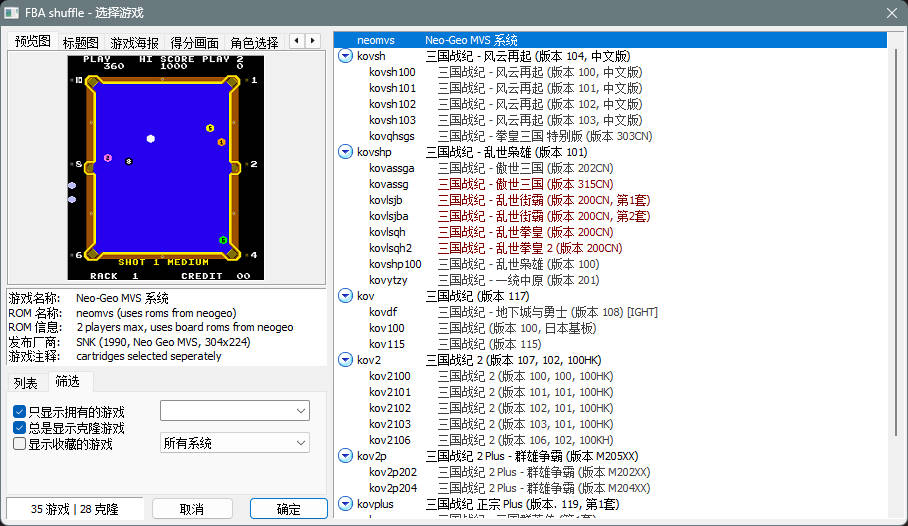Select the kovlsqh2 game entry
Screen dimensions: 908x526
coord(610,248)
